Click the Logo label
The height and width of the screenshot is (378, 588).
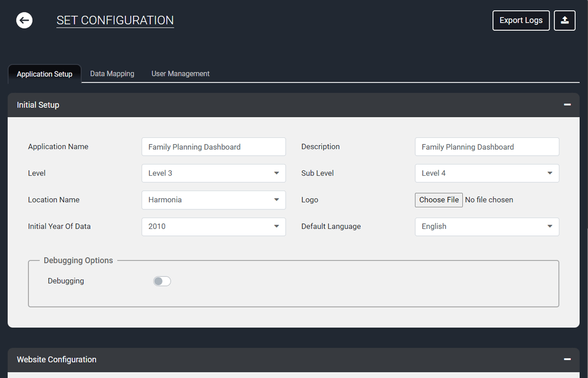(310, 200)
